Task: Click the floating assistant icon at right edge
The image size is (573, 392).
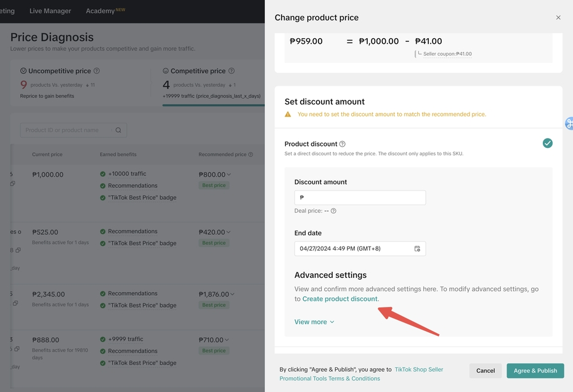Action: pyautogui.click(x=569, y=124)
